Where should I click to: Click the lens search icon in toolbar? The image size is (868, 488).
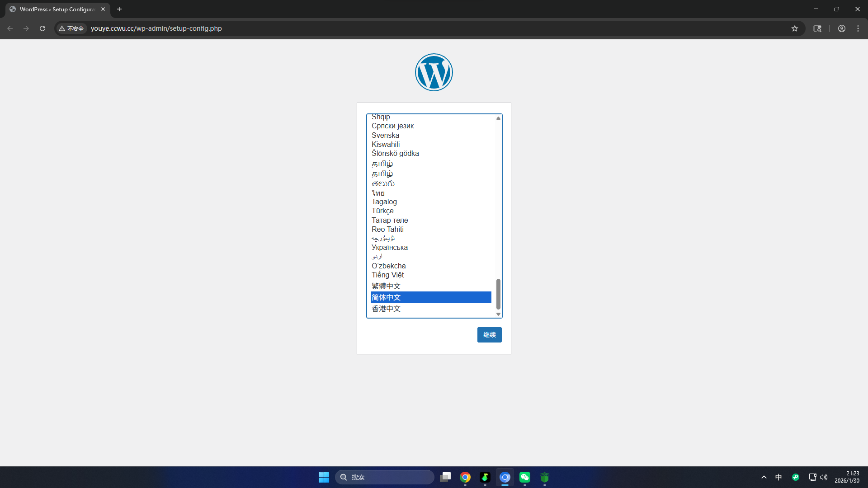coord(817,28)
